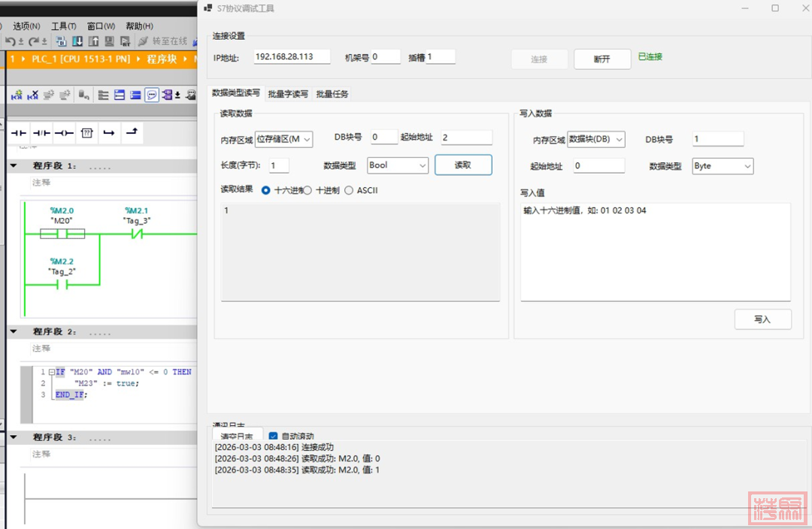Click the 读取 read button
This screenshot has width=812, height=529.
click(x=463, y=165)
